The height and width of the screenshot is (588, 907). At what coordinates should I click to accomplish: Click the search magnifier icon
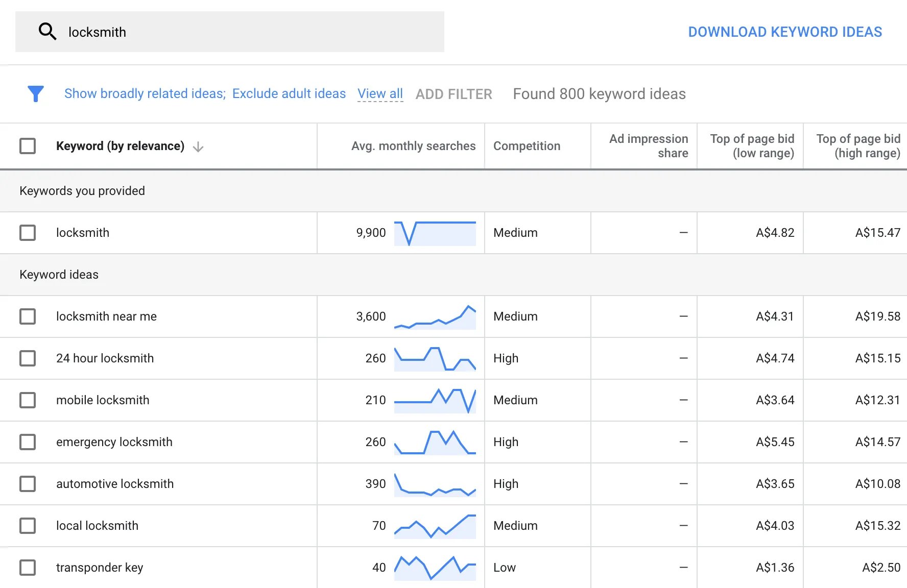[x=47, y=32]
